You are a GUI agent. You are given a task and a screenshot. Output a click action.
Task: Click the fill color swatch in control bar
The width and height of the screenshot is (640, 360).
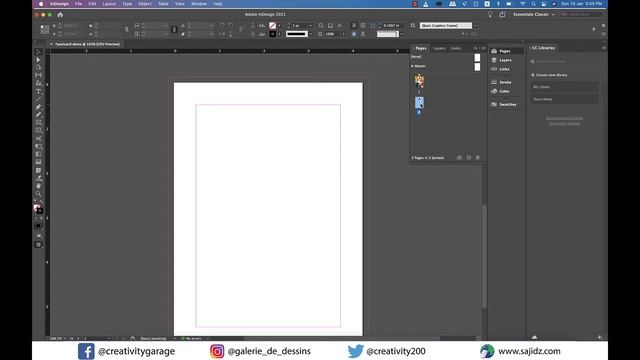pyautogui.click(x=273, y=26)
